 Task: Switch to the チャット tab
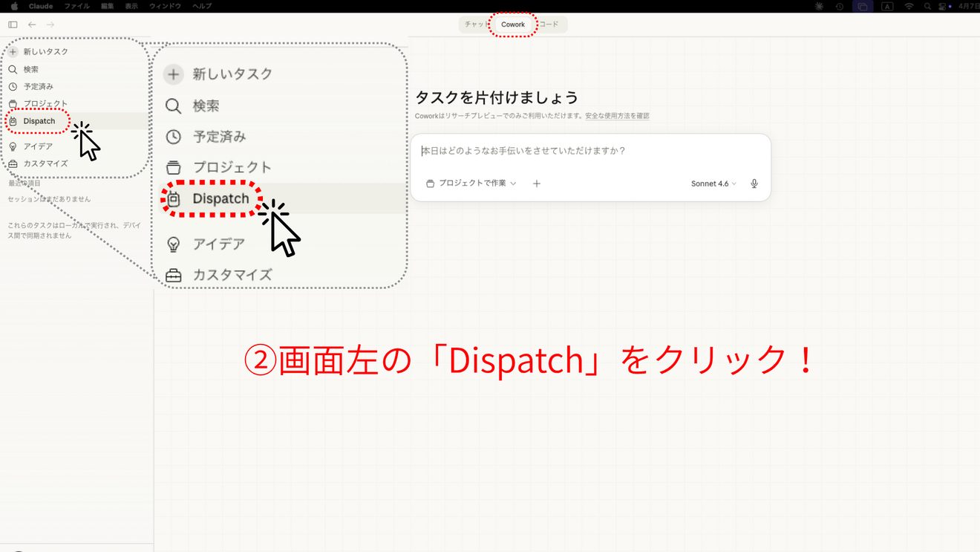(475, 25)
